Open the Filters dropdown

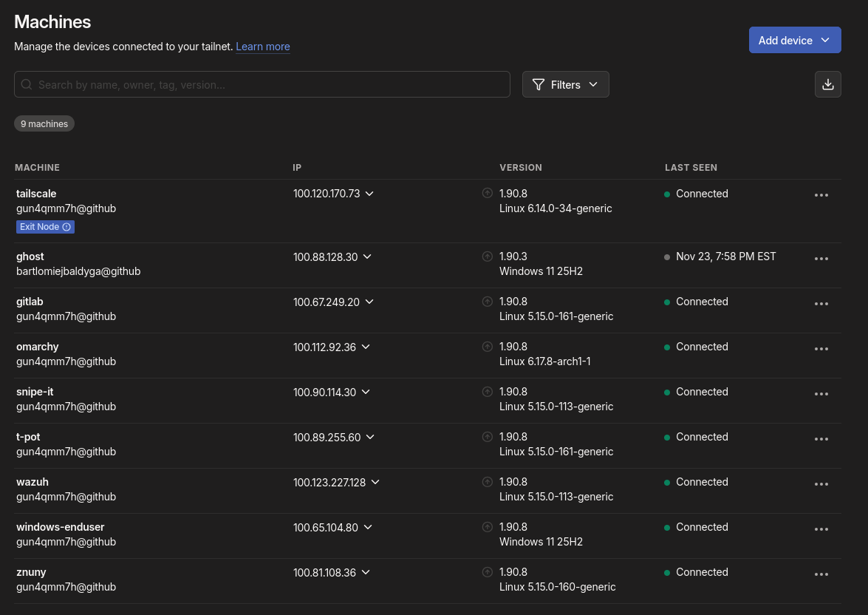click(x=565, y=84)
